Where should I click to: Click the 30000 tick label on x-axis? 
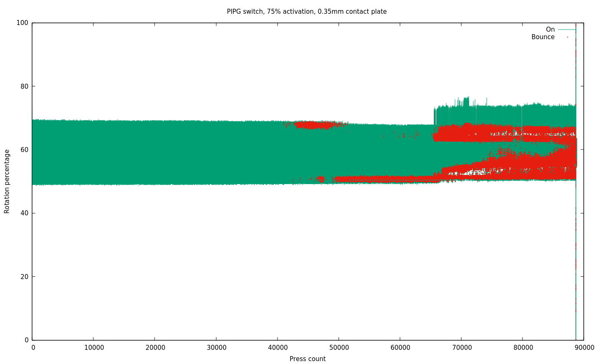click(216, 348)
